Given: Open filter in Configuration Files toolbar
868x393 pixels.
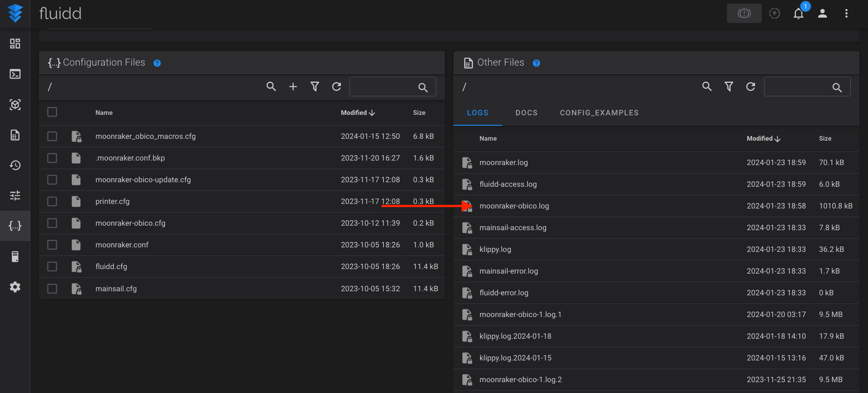Looking at the screenshot, I should 315,86.
